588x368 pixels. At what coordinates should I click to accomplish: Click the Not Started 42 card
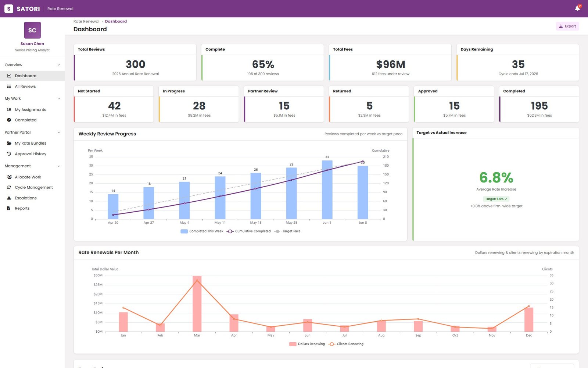[114, 104]
